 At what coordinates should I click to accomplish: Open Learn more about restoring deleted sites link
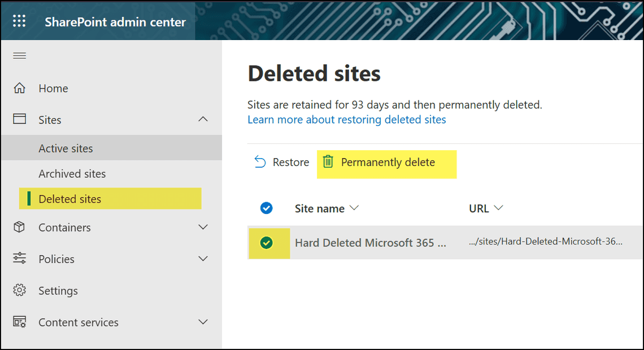(x=347, y=120)
